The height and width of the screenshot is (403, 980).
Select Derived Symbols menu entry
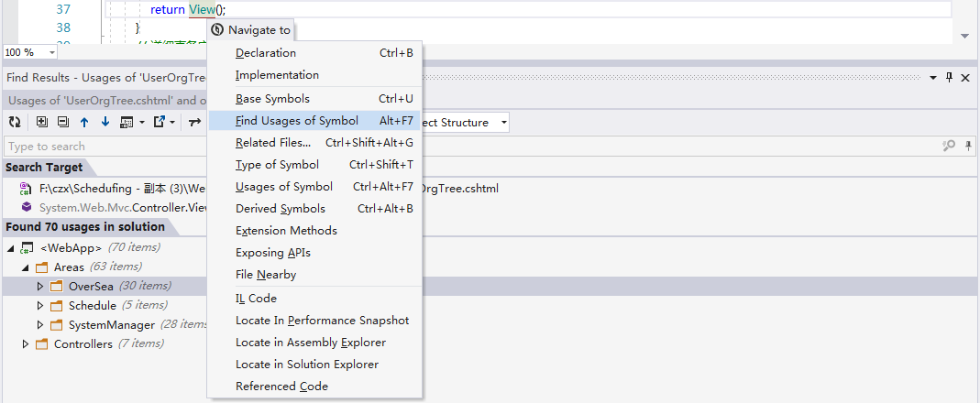[280, 209]
